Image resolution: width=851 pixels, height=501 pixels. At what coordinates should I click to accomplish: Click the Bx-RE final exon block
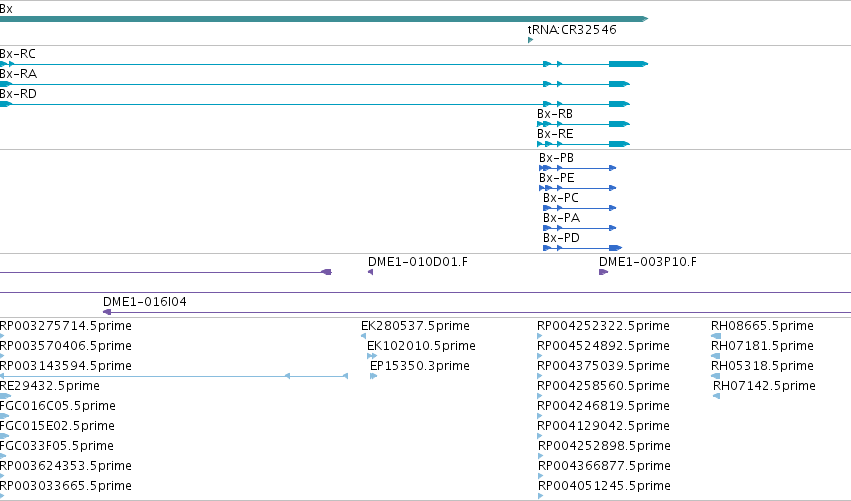[619, 144]
